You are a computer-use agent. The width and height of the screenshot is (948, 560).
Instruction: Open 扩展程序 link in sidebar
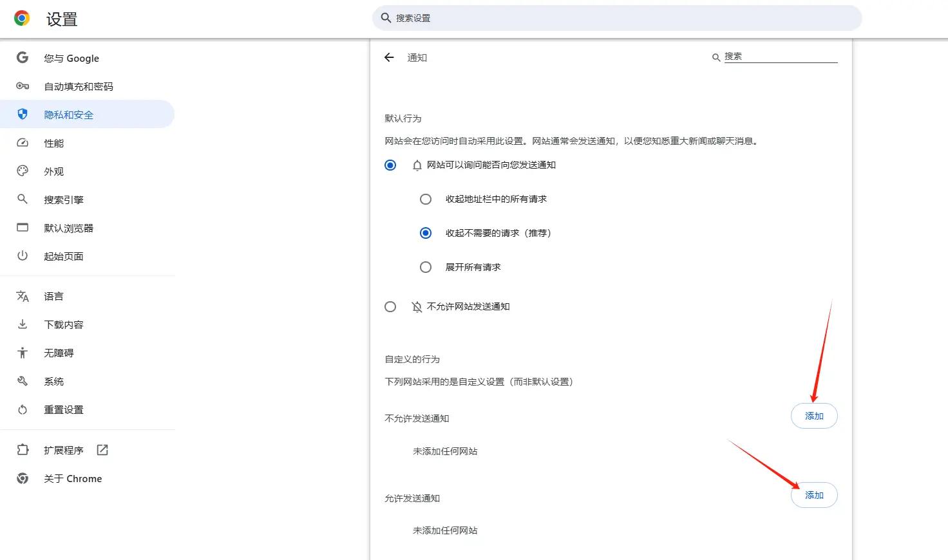[88, 450]
